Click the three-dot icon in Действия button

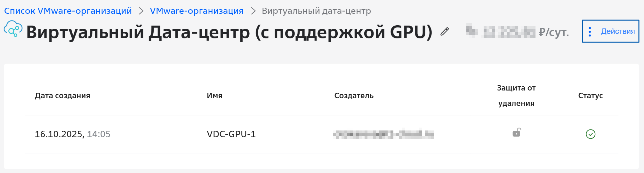coord(590,31)
